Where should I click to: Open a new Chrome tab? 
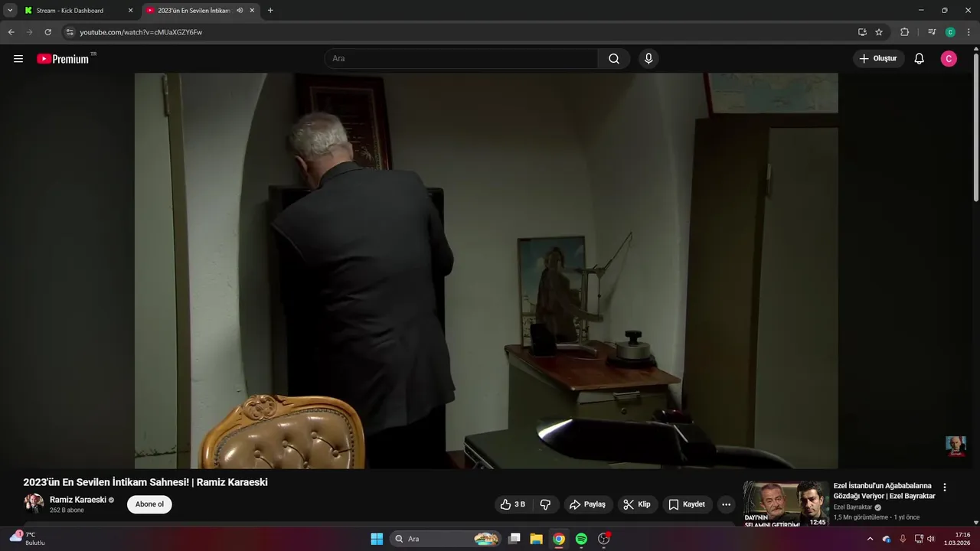(270, 11)
